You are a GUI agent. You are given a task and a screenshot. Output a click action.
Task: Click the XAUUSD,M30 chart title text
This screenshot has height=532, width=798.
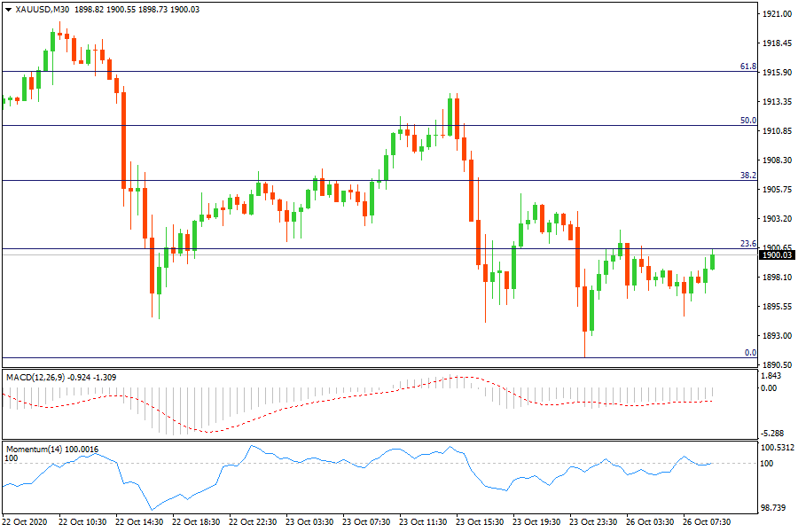click(43, 9)
